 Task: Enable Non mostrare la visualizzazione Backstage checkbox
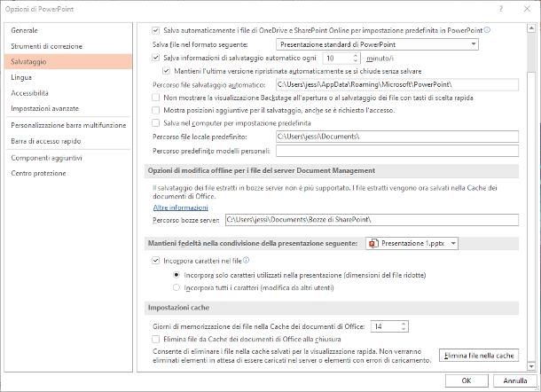tap(155, 98)
